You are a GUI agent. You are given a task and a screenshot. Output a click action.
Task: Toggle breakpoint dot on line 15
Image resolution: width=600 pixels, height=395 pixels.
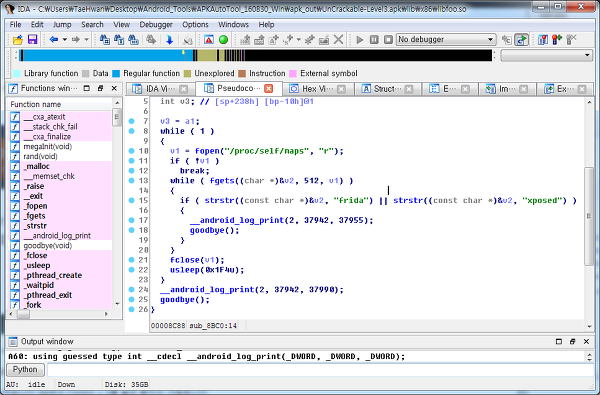132,200
